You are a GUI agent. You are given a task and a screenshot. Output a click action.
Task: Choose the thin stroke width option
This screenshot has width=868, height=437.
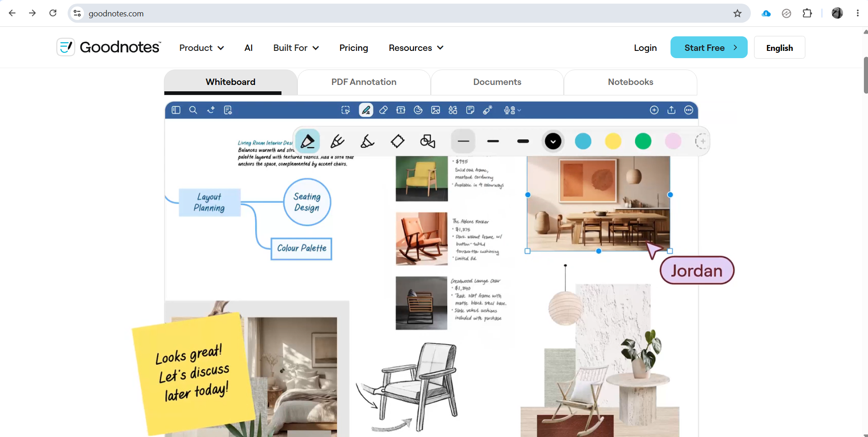tap(464, 141)
